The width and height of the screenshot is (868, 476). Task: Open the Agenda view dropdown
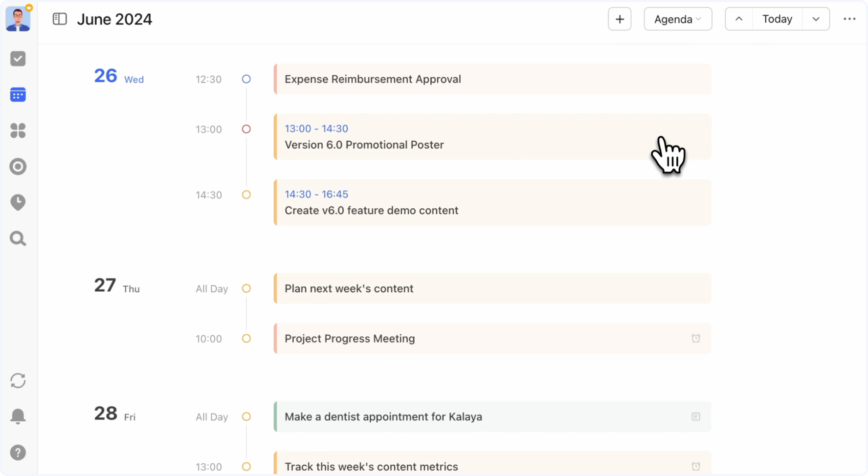[678, 19]
